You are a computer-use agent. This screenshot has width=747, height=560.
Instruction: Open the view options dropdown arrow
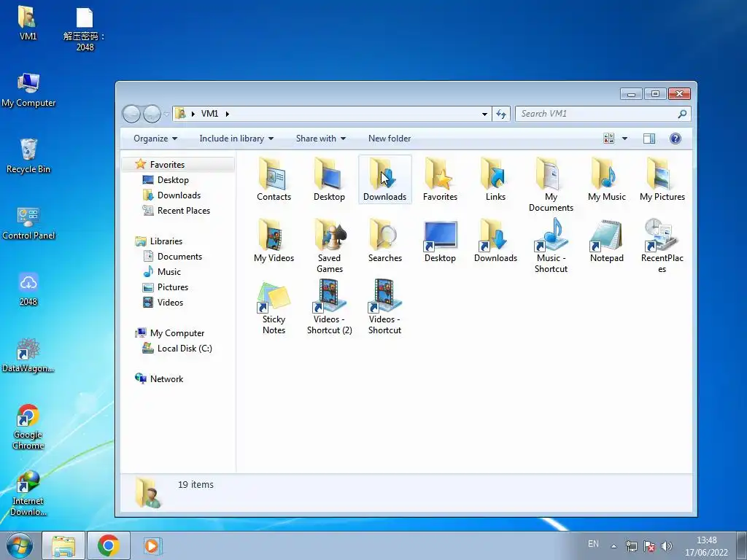point(624,139)
